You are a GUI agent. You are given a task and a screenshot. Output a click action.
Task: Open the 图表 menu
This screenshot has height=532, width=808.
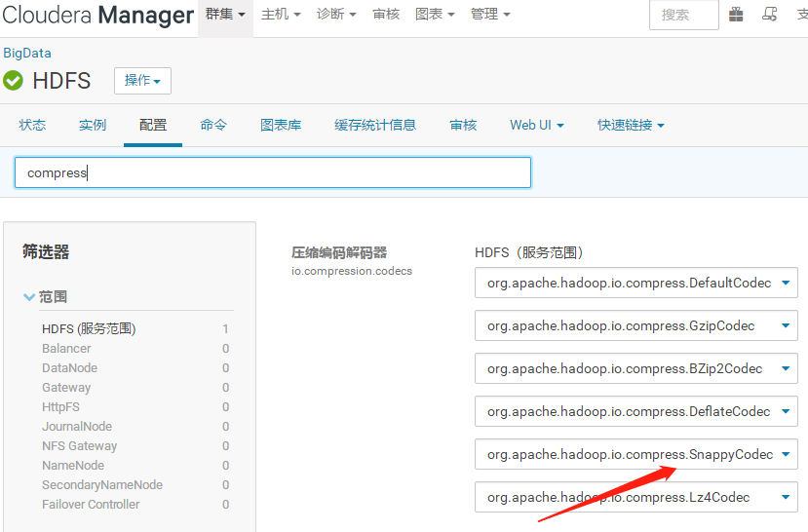click(x=435, y=15)
